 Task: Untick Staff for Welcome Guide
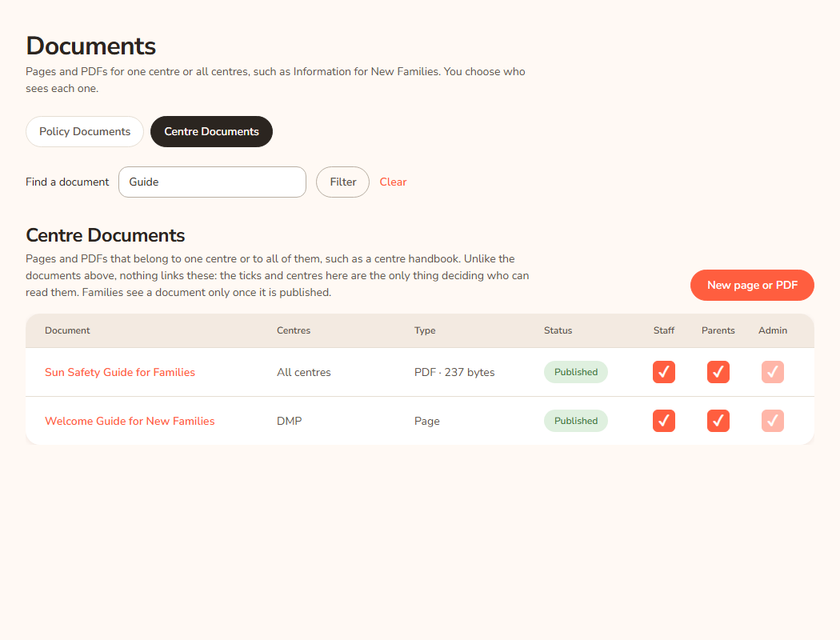pyautogui.click(x=664, y=421)
